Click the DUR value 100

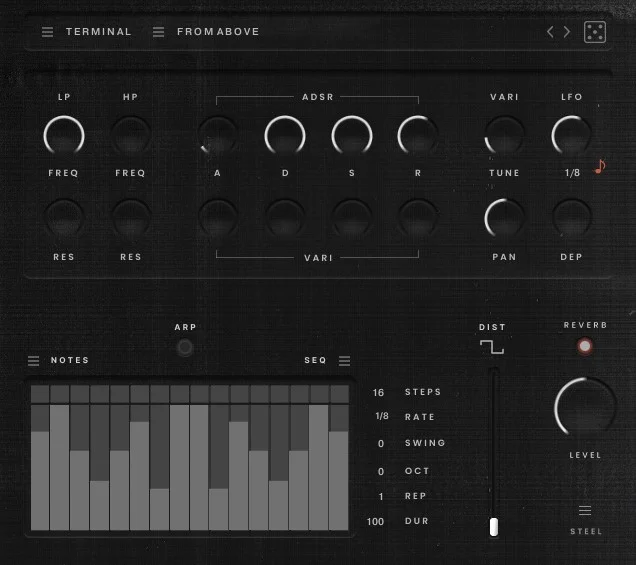[x=375, y=522]
